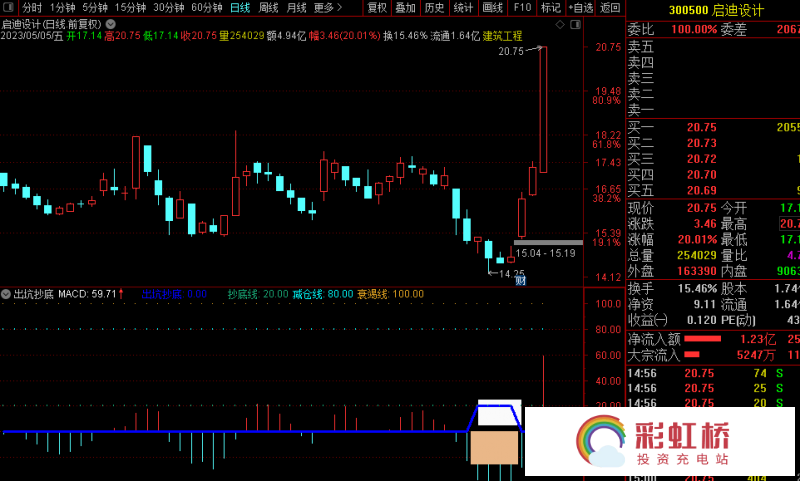The width and height of the screenshot is (800, 481).
Task: Select the 60分钟 period tab
Action: (x=207, y=8)
